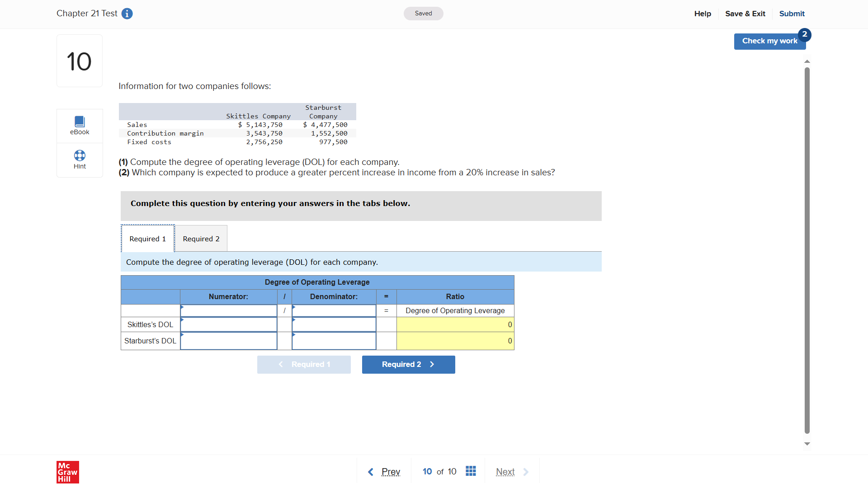868x488 pixels.
Task: Click the scrollbar up arrow
Action: click(807, 61)
